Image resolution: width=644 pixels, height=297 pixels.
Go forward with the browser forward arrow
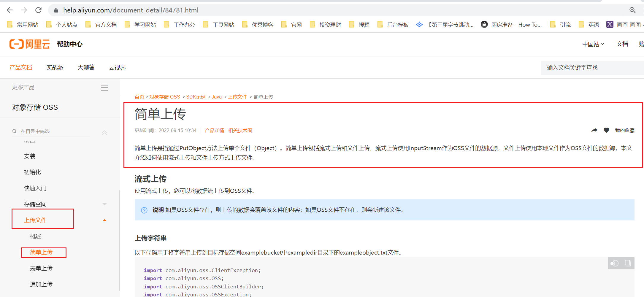[x=24, y=10]
